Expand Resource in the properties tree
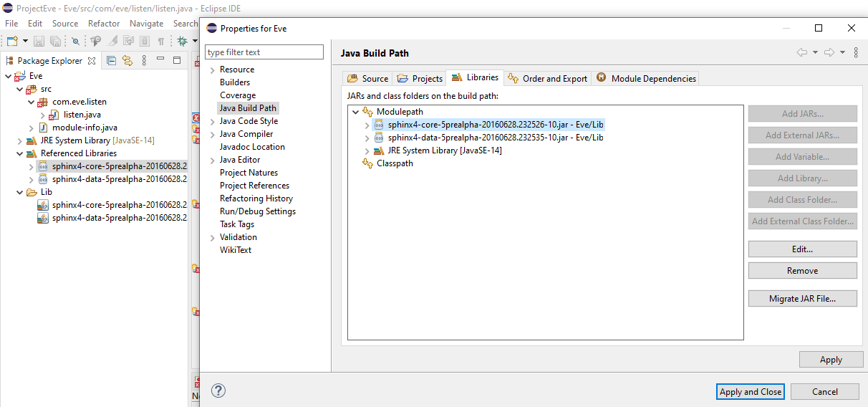The image size is (868, 407). [212, 70]
